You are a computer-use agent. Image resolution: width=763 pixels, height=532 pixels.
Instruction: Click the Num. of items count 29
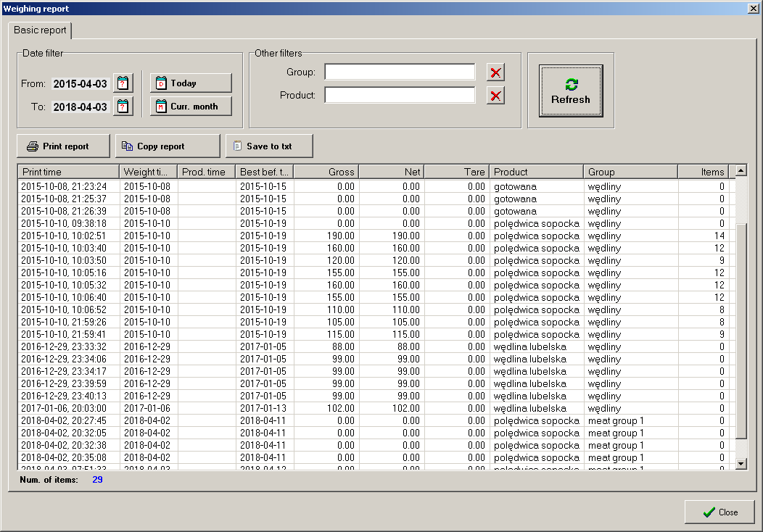[x=97, y=480]
